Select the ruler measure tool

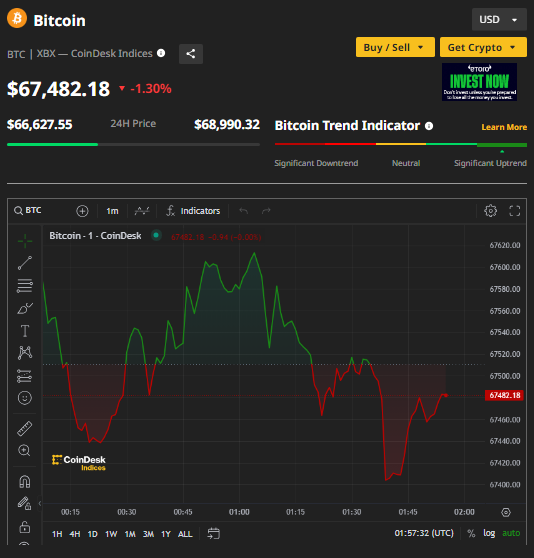(x=25, y=428)
